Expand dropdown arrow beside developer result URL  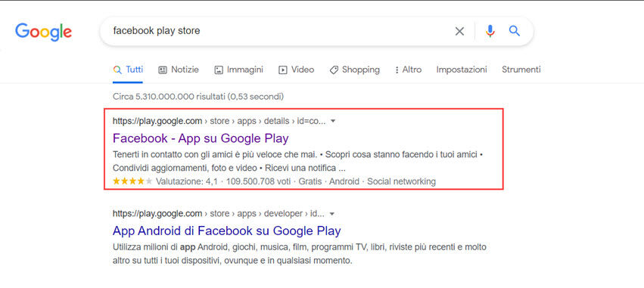332,214
